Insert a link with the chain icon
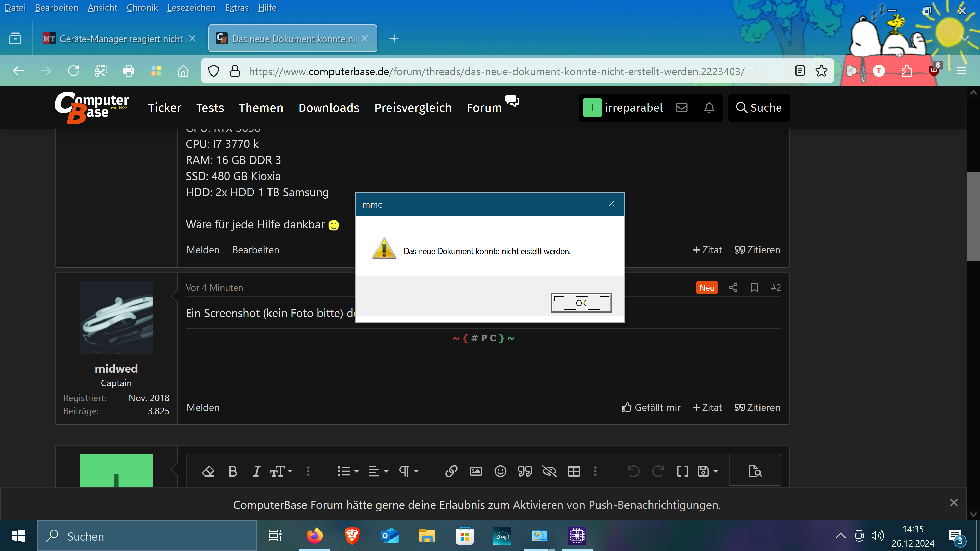The image size is (980, 551). click(451, 471)
